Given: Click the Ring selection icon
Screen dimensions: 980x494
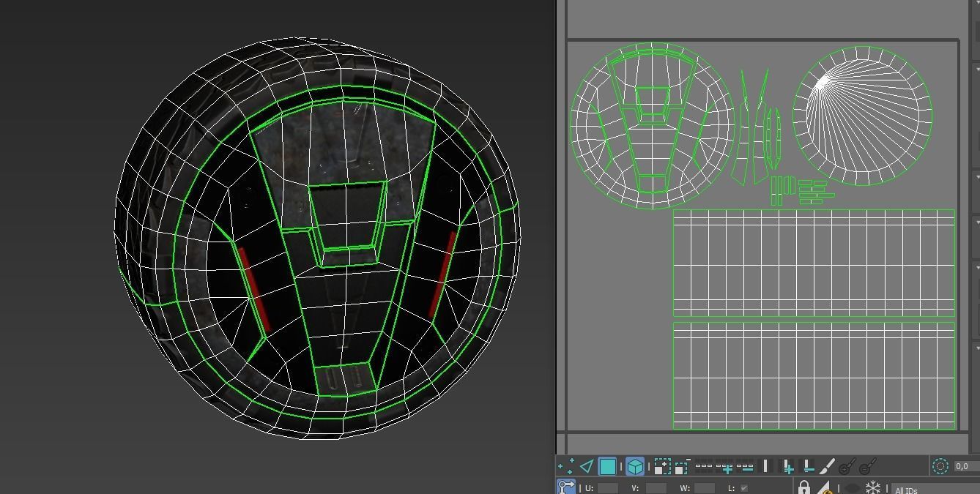Looking at the screenshot, I should point(766,466).
